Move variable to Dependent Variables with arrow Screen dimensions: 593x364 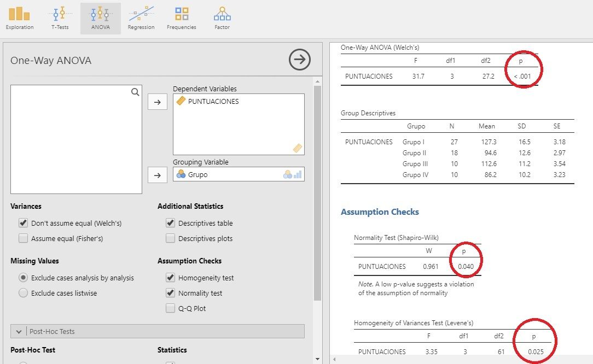(x=158, y=102)
